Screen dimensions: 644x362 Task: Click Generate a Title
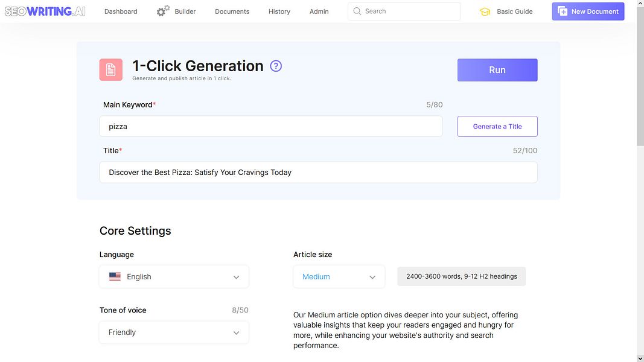tap(497, 126)
